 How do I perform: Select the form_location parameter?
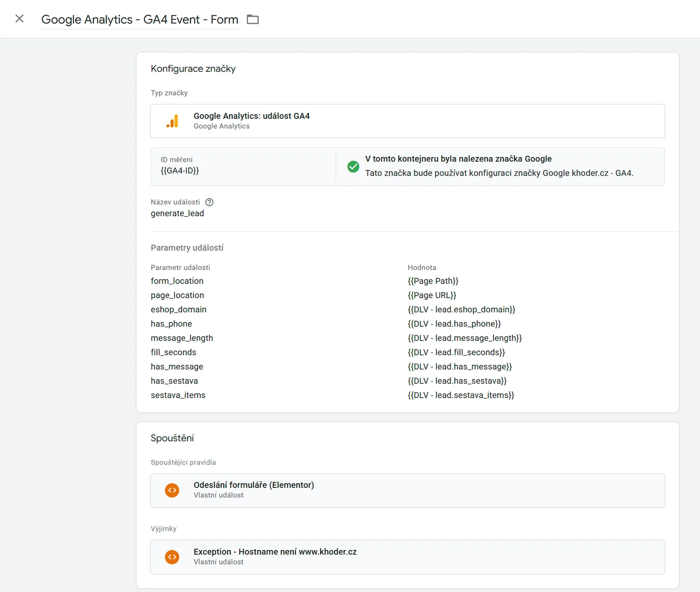pos(177,281)
